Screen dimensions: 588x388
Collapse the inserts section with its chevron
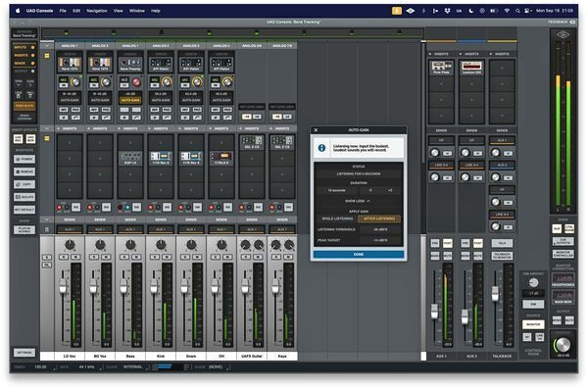(47, 128)
